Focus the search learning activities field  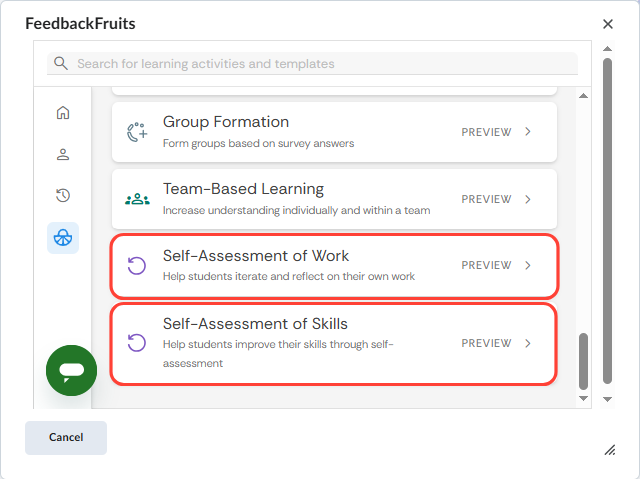320,64
